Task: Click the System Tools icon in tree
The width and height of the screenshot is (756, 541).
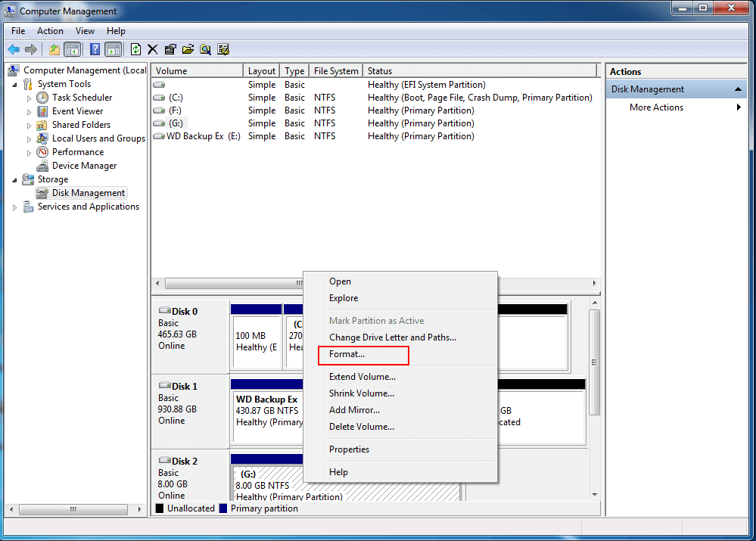Action: (29, 84)
